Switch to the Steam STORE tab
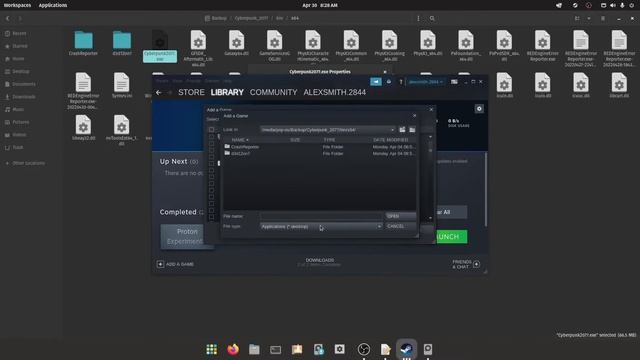The height and width of the screenshot is (360, 640). (x=191, y=93)
